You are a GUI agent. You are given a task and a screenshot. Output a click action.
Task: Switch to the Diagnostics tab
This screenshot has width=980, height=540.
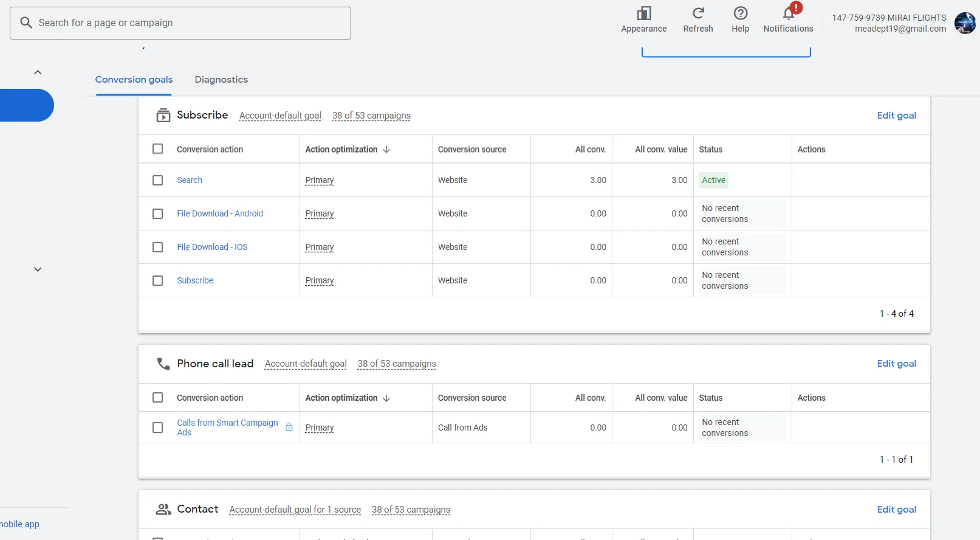click(221, 80)
